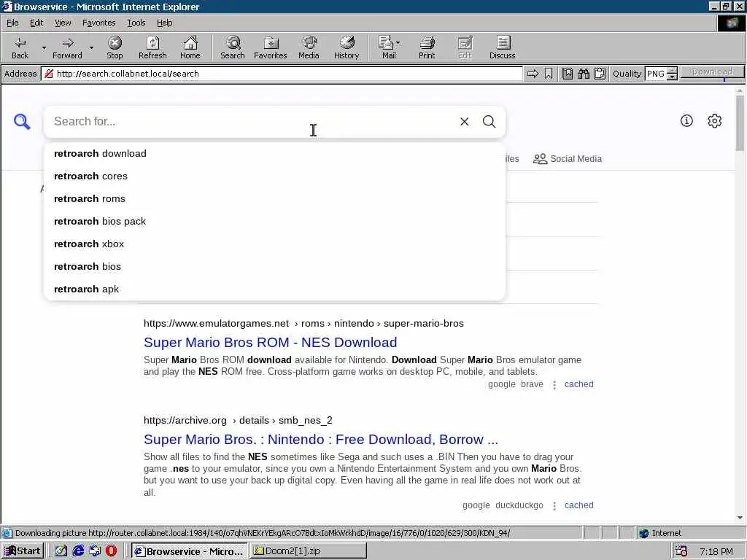Click the Show Desktop quick launch icon
Screen dimensions: 747x560
(61, 551)
